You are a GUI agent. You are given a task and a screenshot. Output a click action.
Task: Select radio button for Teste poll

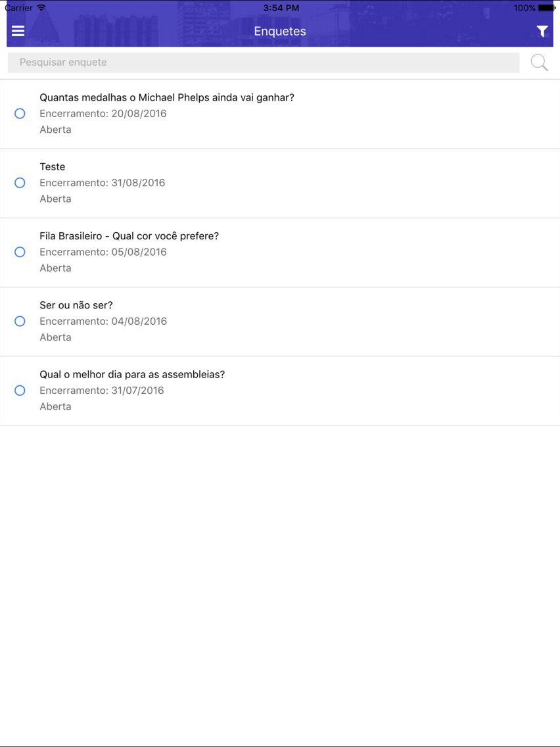pos(20,182)
